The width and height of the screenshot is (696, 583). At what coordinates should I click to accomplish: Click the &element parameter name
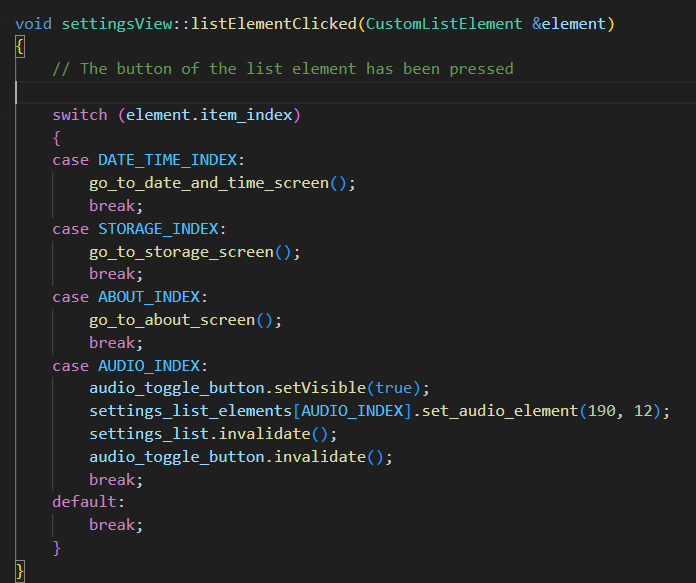pos(569,24)
